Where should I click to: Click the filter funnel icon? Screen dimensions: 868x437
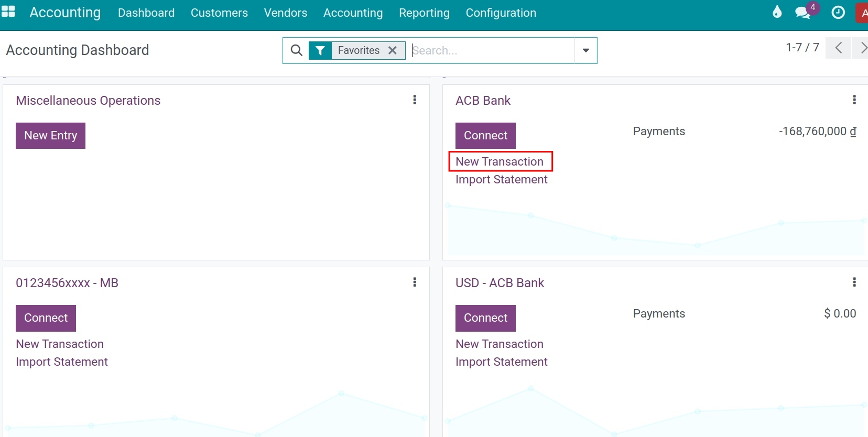320,50
